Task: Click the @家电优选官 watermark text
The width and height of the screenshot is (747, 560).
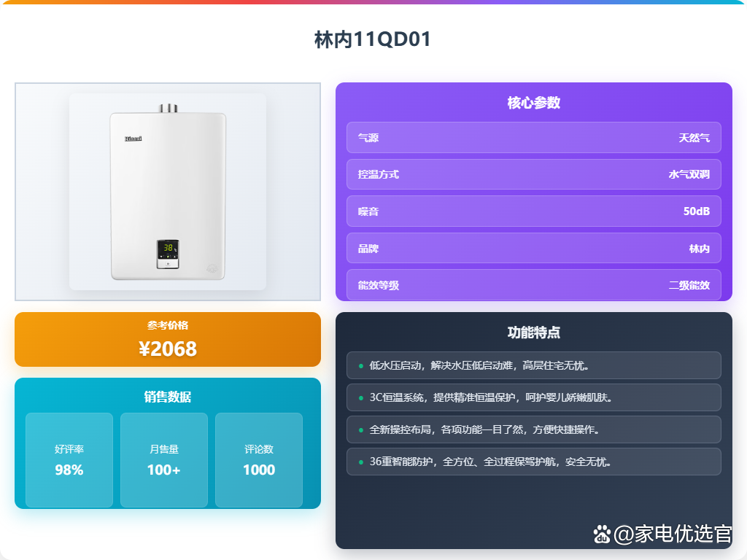Action: (x=672, y=534)
